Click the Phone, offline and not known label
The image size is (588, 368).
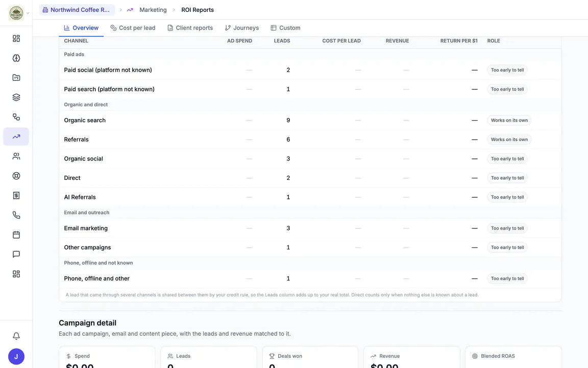pyautogui.click(x=98, y=263)
